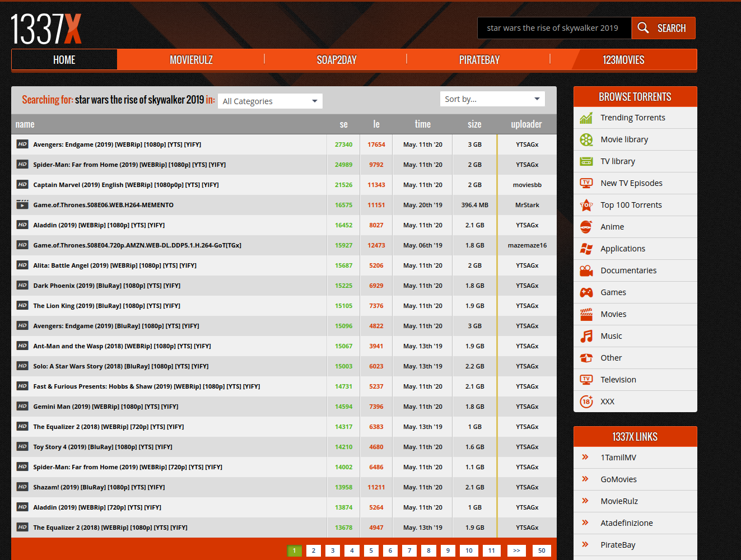The image size is (741, 560).
Task: Open Fast & Furious Hobbs & Shaw torrent
Action: click(x=147, y=386)
